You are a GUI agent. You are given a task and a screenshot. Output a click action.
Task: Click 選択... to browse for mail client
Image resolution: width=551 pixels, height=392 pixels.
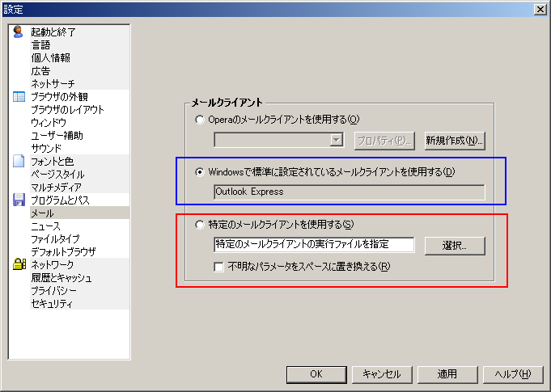[x=453, y=245]
